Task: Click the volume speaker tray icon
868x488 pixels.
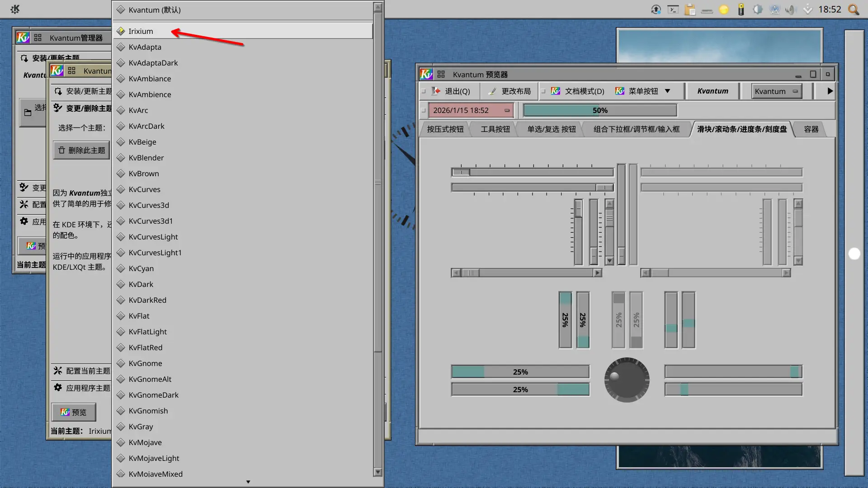Action: pos(790,9)
